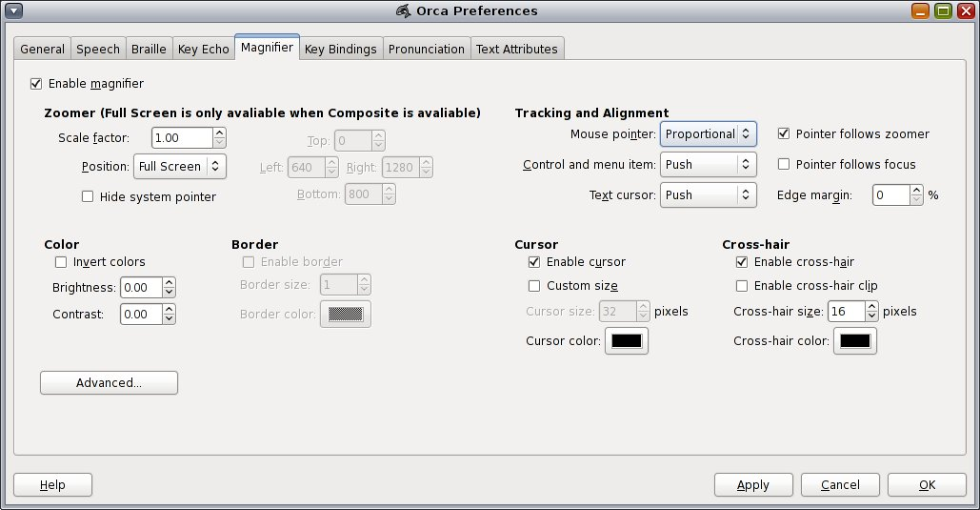Click the Apply button
Viewport: 980px width, 510px height.
point(753,484)
